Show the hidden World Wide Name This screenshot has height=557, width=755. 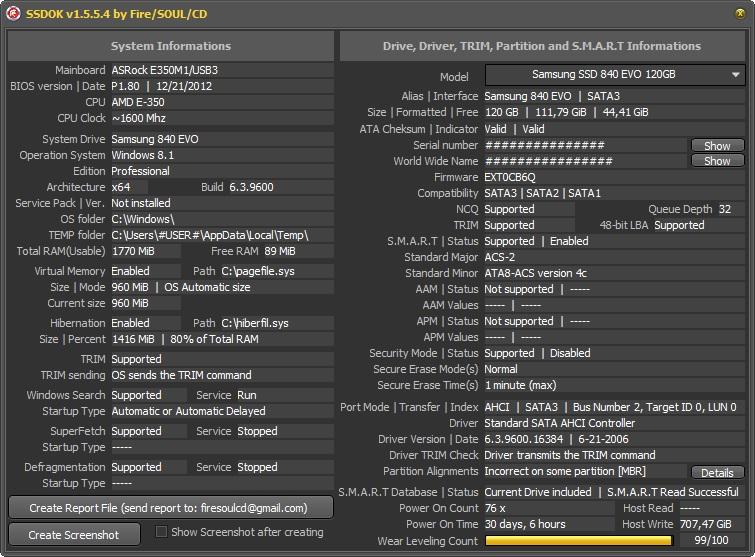click(x=717, y=161)
